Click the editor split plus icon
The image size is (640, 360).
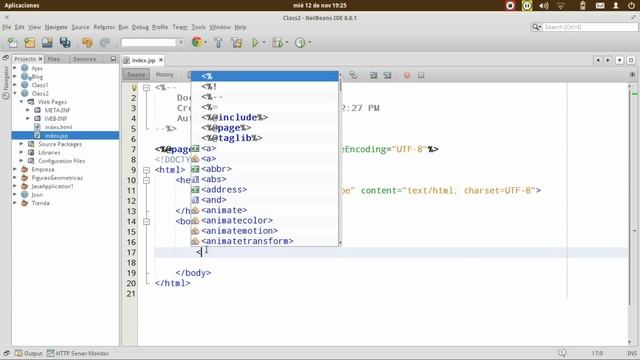pyautogui.click(x=632, y=75)
